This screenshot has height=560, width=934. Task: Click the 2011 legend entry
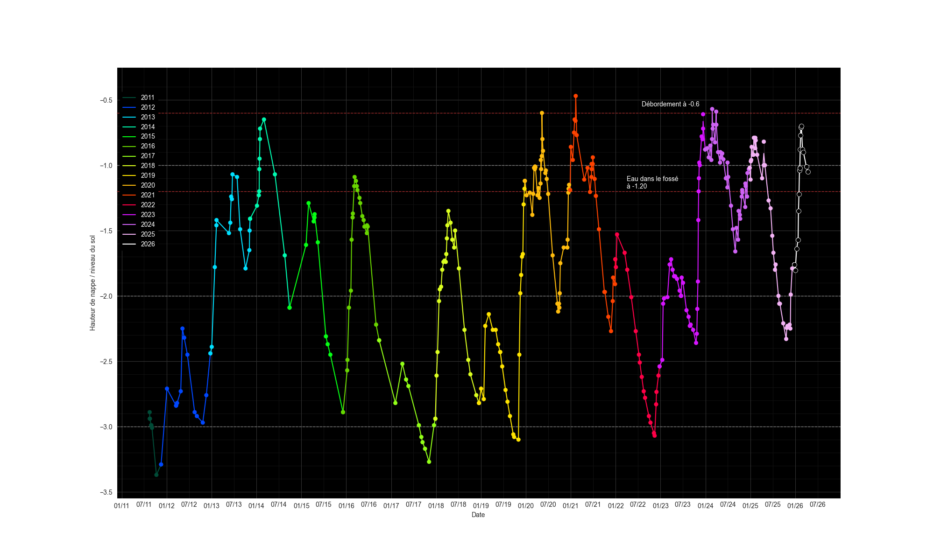139,98
